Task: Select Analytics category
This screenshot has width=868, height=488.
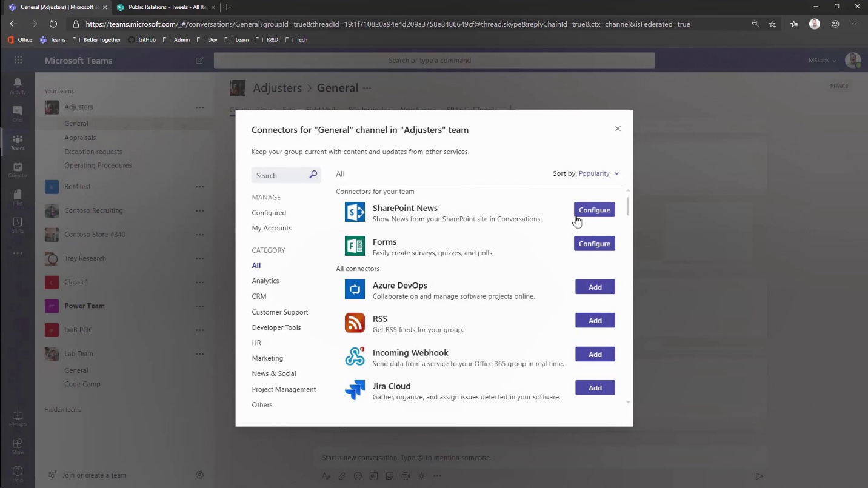Action: tap(265, 281)
